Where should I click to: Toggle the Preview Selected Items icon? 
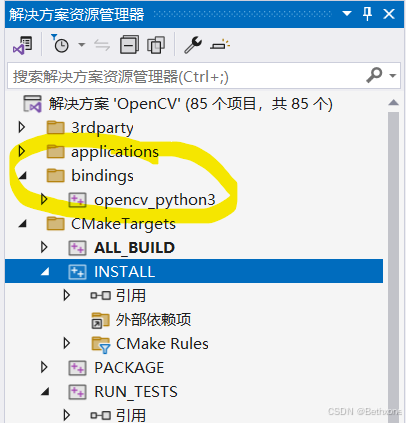tap(220, 45)
